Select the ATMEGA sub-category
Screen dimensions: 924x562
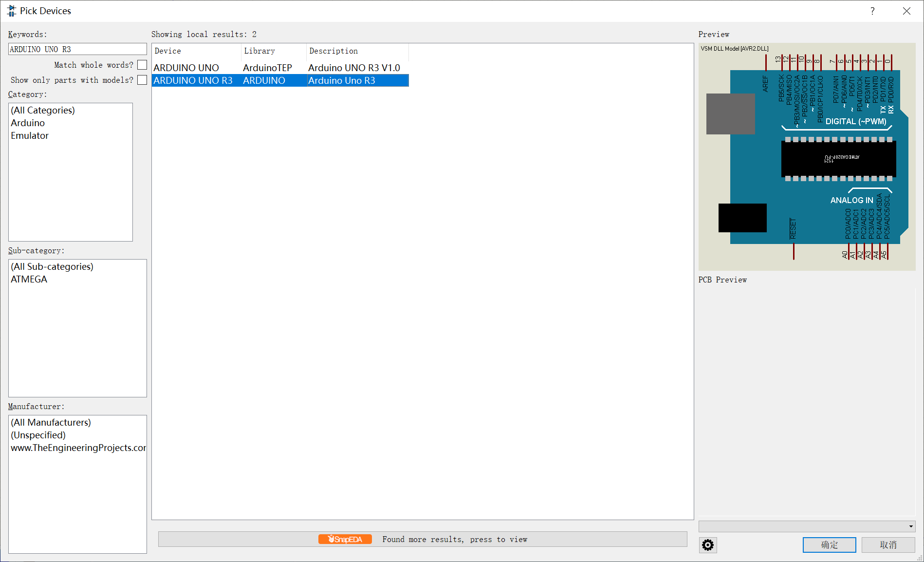[29, 279]
